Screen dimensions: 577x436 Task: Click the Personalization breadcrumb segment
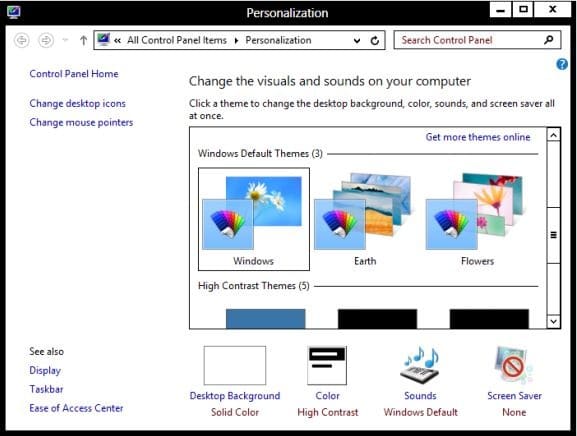point(278,40)
